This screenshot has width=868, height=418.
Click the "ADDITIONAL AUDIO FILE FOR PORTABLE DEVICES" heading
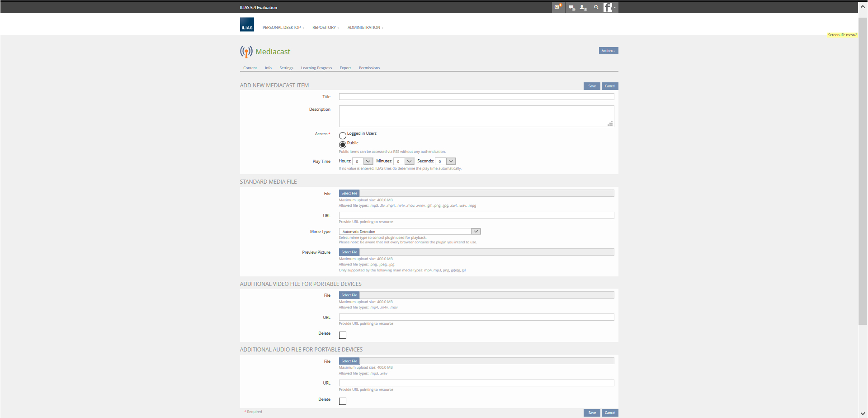pyautogui.click(x=301, y=350)
